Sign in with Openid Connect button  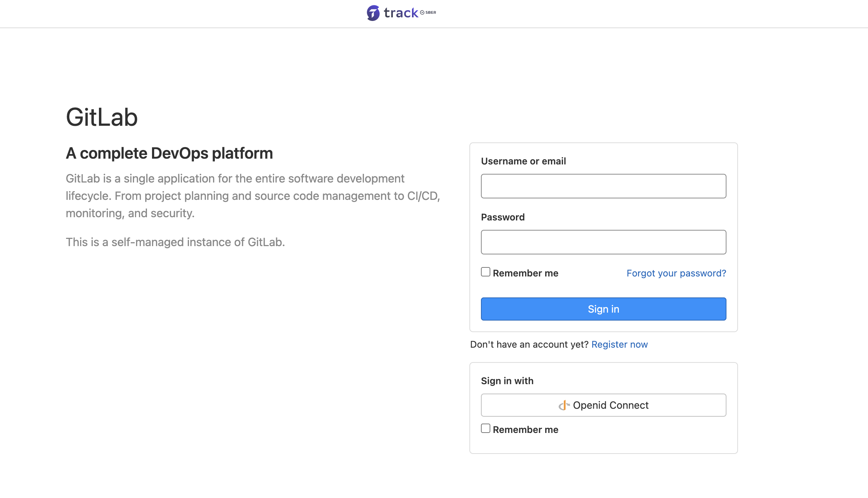(603, 405)
